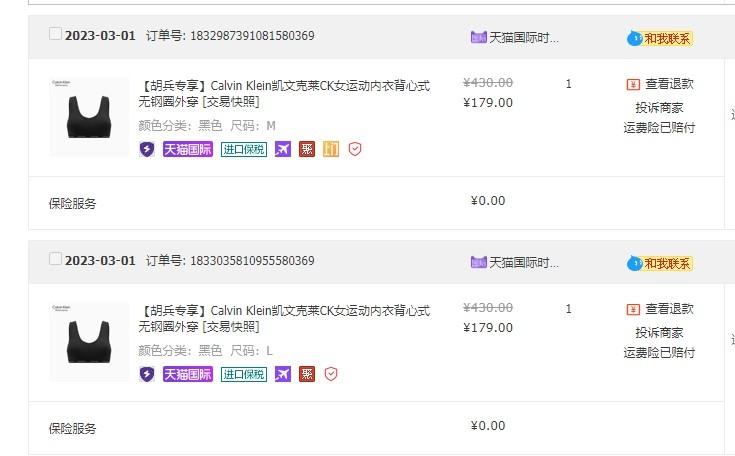Click 投诉商家 in the second order
Screen dimensions: 735x456
tap(659, 333)
